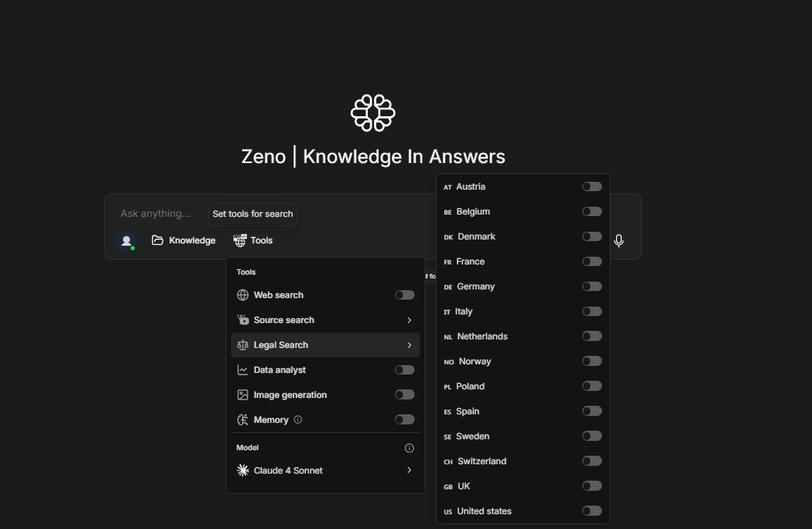The image size is (812, 529).
Task: Toggle Sweden legal search
Action: (592, 436)
